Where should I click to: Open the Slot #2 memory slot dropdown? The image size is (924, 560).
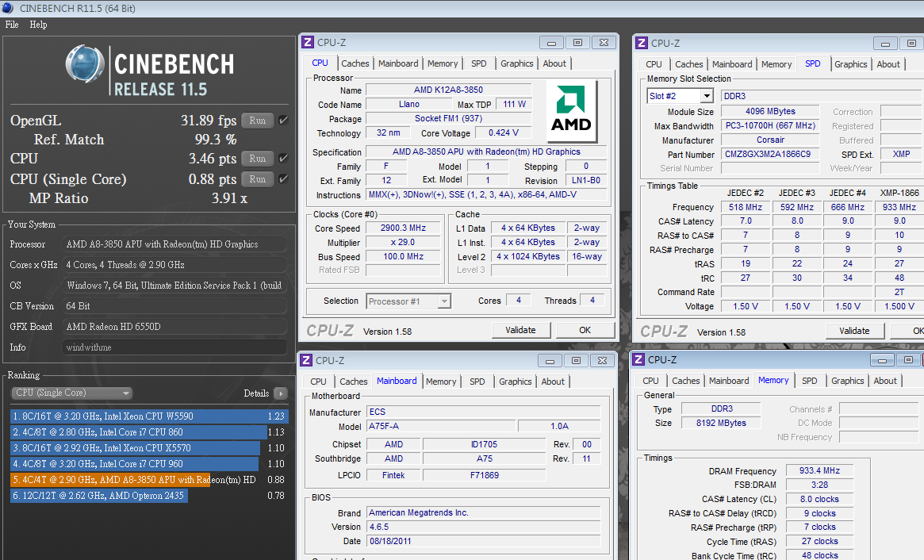[x=680, y=95]
